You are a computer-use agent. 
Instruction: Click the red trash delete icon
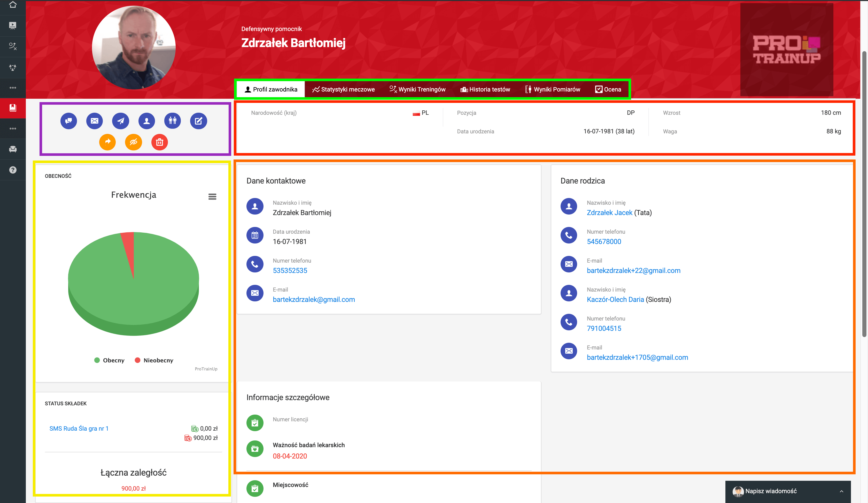point(159,142)
